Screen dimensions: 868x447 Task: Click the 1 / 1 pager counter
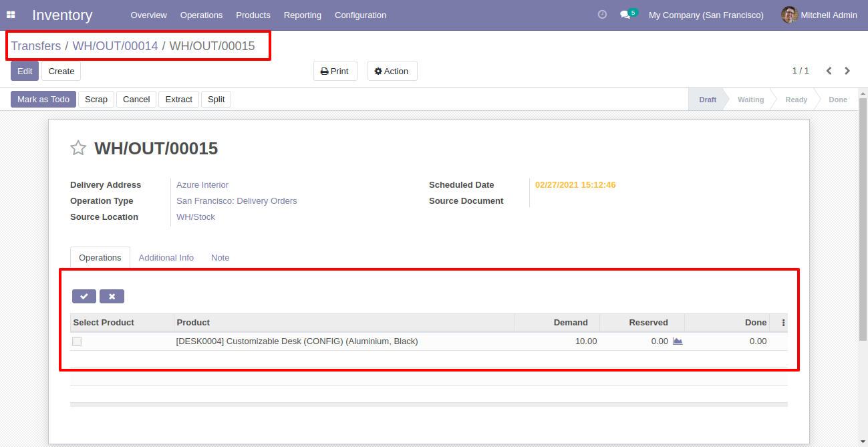[801, 70]
